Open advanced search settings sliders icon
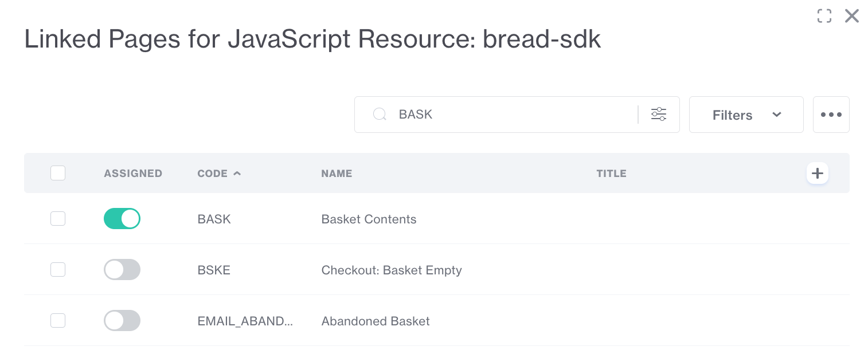This screenshot has height=354, width=868. [x=659, y=115]
